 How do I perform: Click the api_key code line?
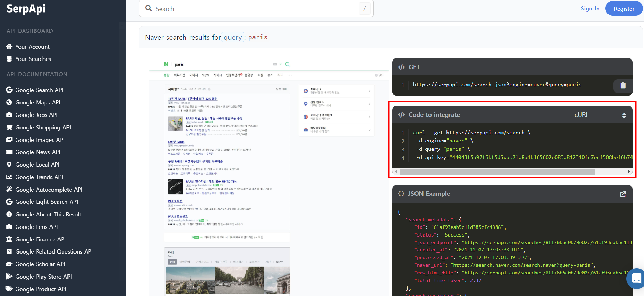click(524, 157)
